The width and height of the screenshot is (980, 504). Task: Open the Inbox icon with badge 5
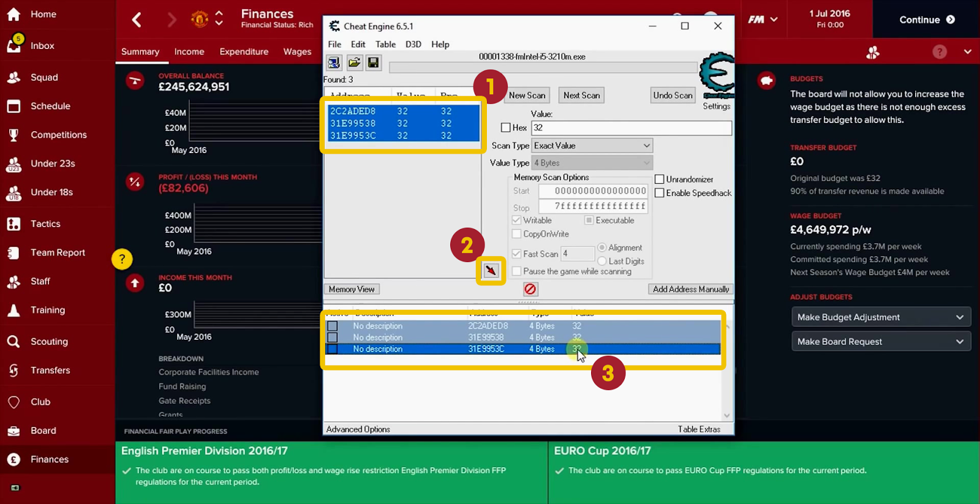[x=14, y=45]
